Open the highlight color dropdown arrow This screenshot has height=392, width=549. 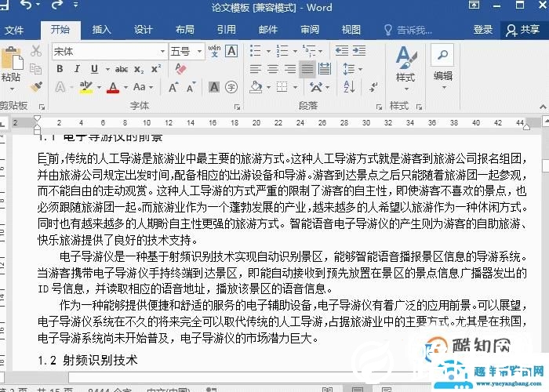pos(99,87)
